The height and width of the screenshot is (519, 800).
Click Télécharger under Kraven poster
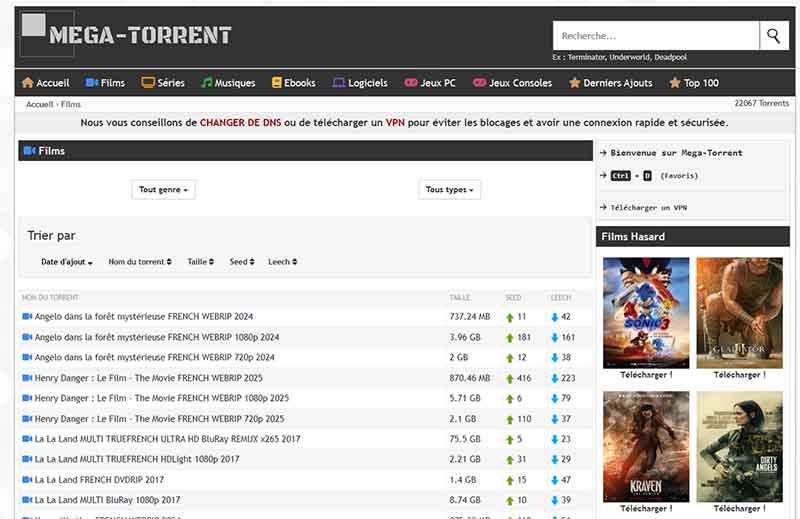(646, 509)
